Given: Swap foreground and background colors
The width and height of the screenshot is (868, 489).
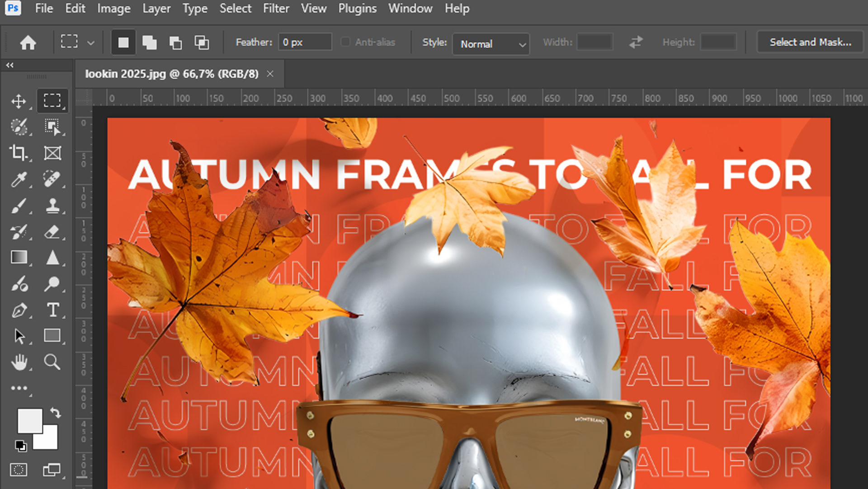Looking at the screenshot, I should (x=56, y=412).
